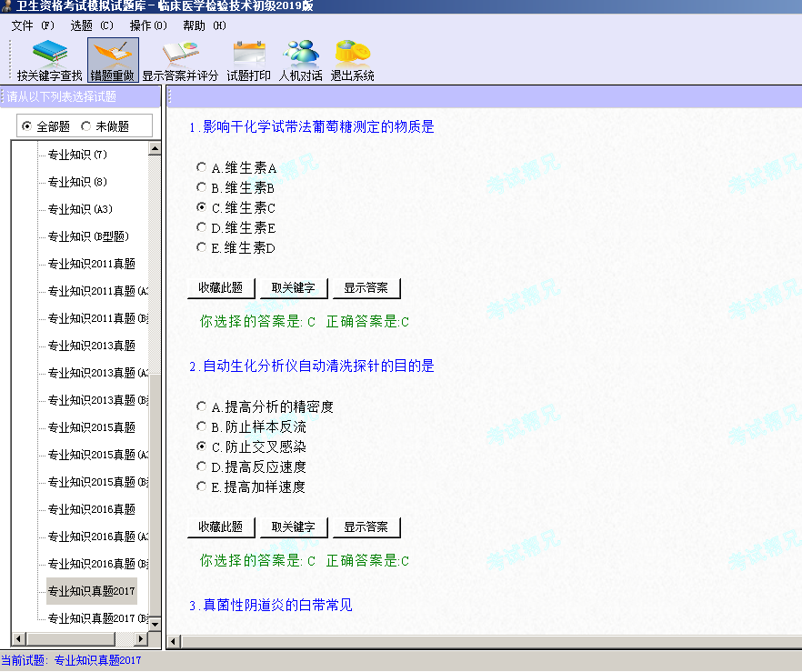Choose option A.维生素A for question 1
The width and height of the screenshot is (802, 672).
[202, 167]
